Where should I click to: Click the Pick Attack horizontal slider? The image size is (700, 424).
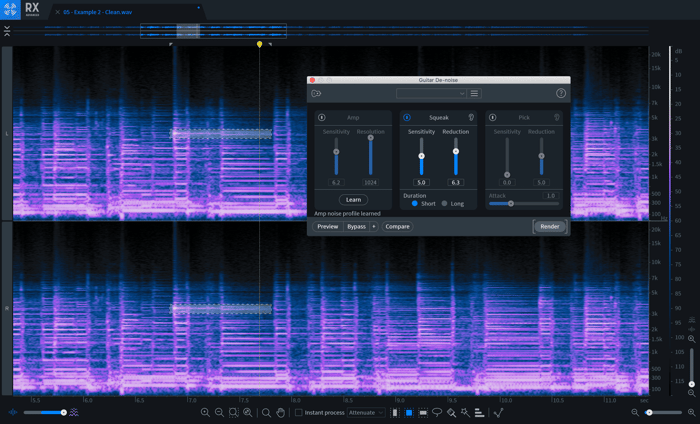point(524,204)
